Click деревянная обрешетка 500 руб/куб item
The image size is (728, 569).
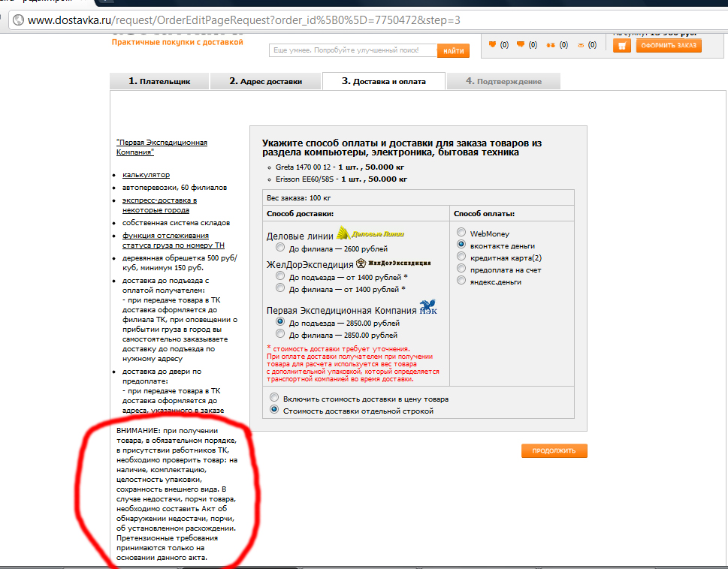coord(180,263)
